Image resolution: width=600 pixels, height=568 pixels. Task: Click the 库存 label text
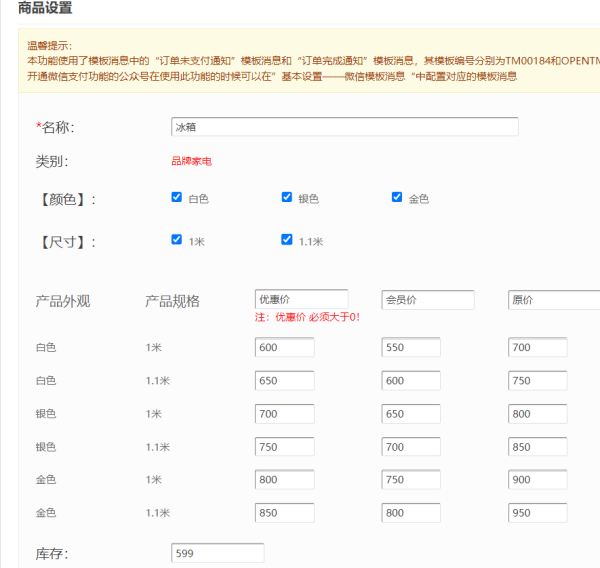click(x=52, y=554)
